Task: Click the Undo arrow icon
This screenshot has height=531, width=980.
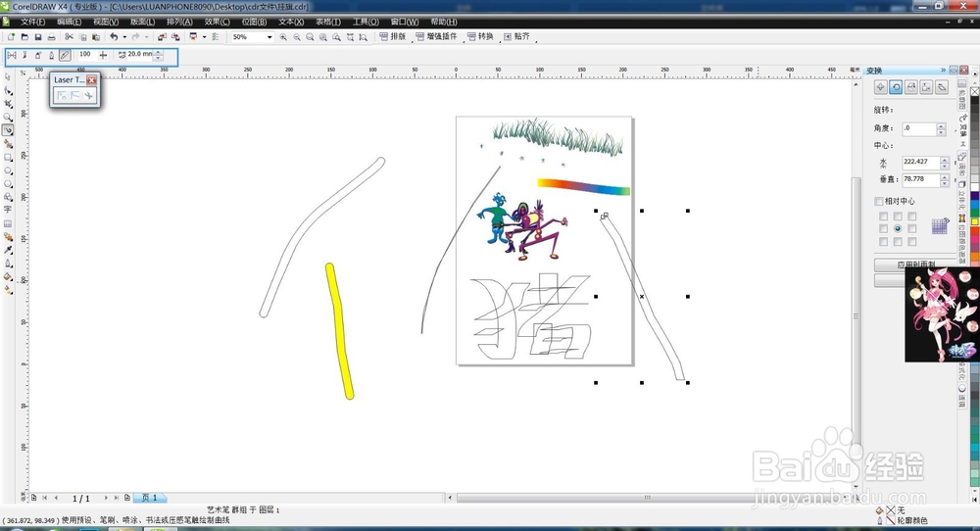Action: 113,37
